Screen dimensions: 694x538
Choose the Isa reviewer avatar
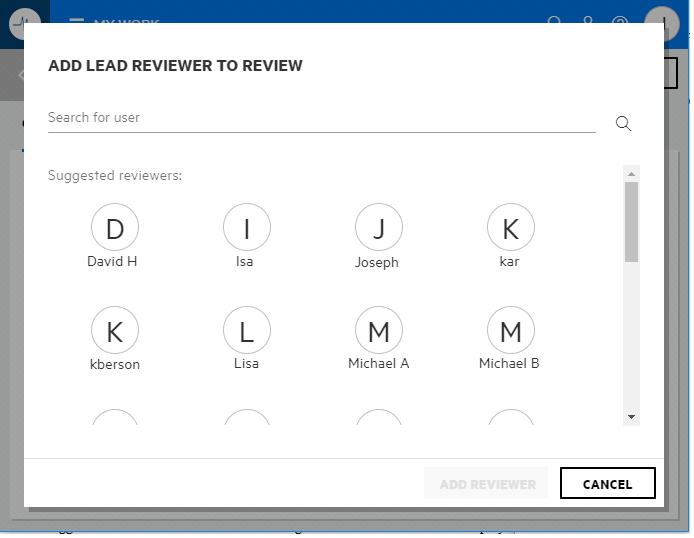[247, 229]
